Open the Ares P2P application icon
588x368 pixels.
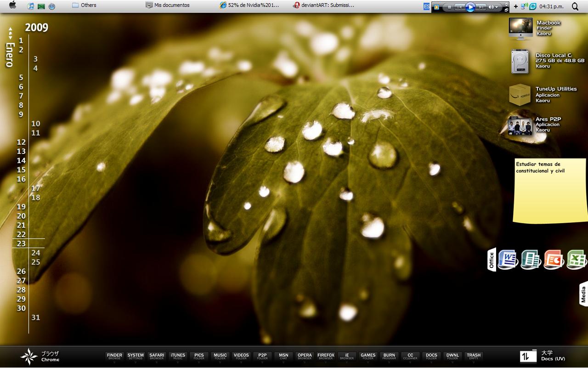click(x=520, y=125)
